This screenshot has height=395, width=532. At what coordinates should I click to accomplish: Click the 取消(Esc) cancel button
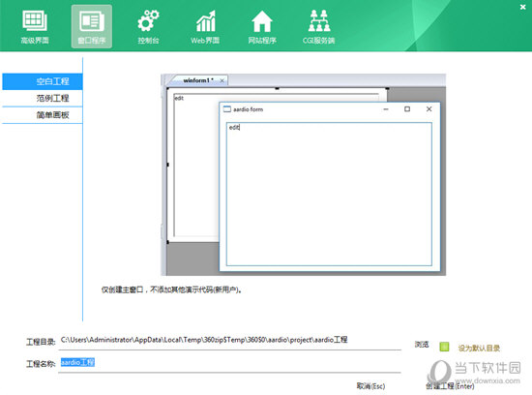click(370, 386)
